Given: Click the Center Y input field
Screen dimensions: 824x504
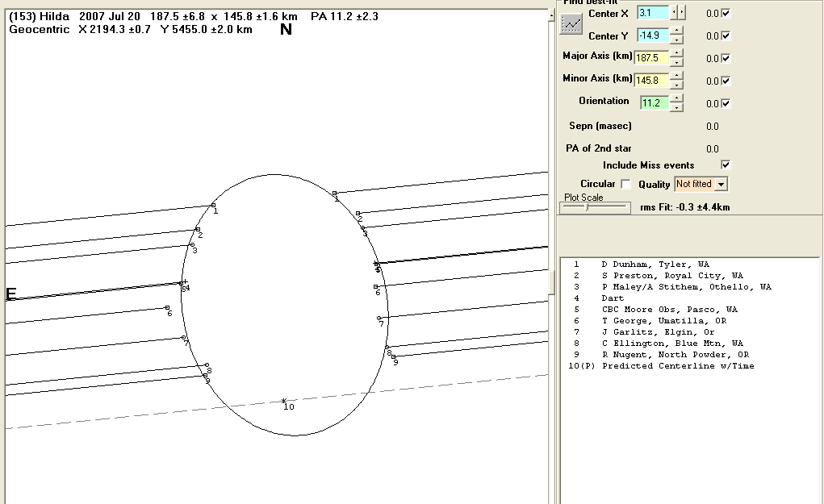Looking at the screenshot, I should [652, 35].
